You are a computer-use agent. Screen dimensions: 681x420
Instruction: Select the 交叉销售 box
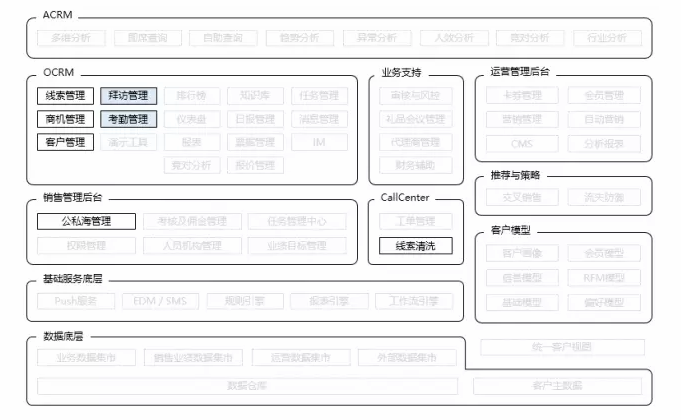click(521, 197)
